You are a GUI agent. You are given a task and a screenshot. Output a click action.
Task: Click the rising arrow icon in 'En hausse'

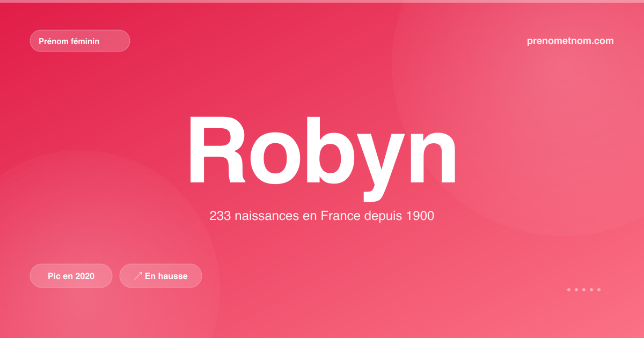click(138, 276)
